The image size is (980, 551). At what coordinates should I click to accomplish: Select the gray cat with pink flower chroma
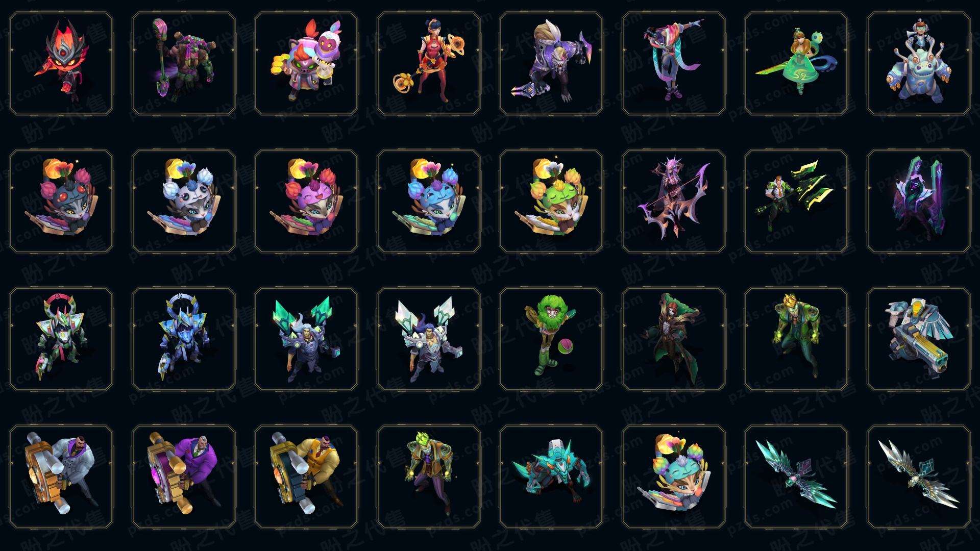coord(61,201)
